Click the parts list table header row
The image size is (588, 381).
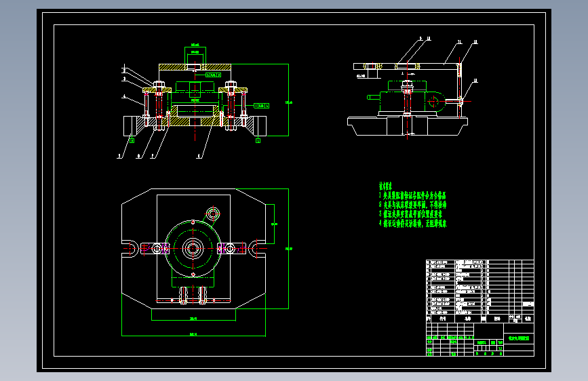pyautogui.click(x=480, y=319)
